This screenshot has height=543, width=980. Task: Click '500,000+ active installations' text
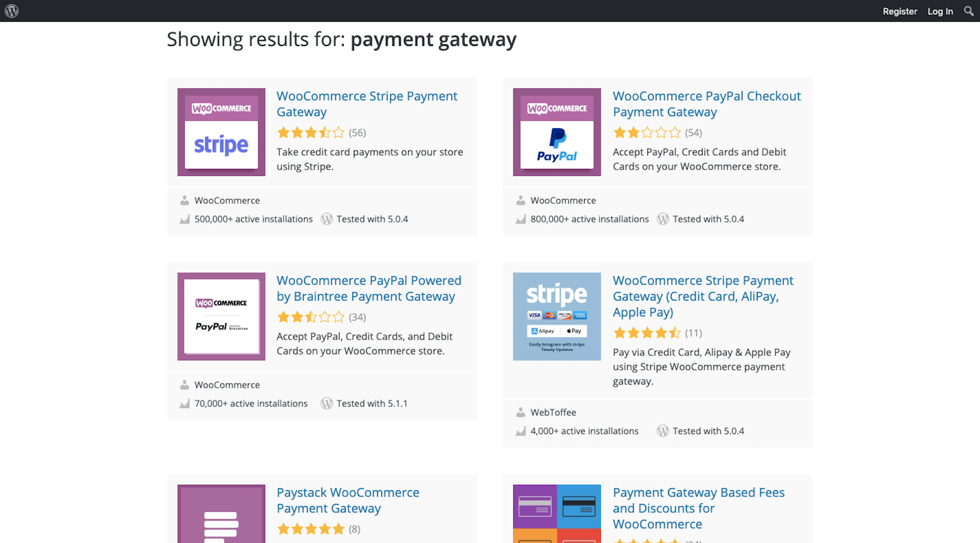tap(253, 219)
